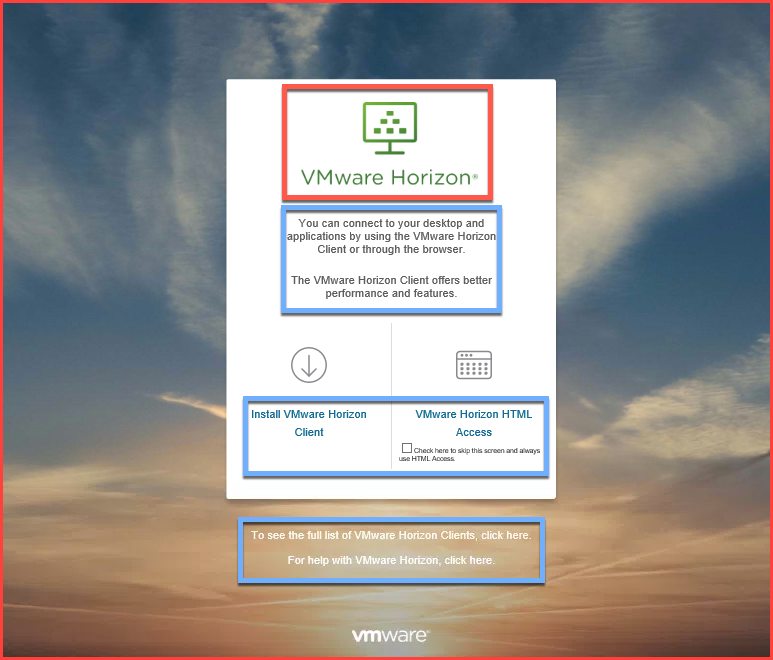
Task: Open the Install VMware Horizon Client link
Action: 309,423
